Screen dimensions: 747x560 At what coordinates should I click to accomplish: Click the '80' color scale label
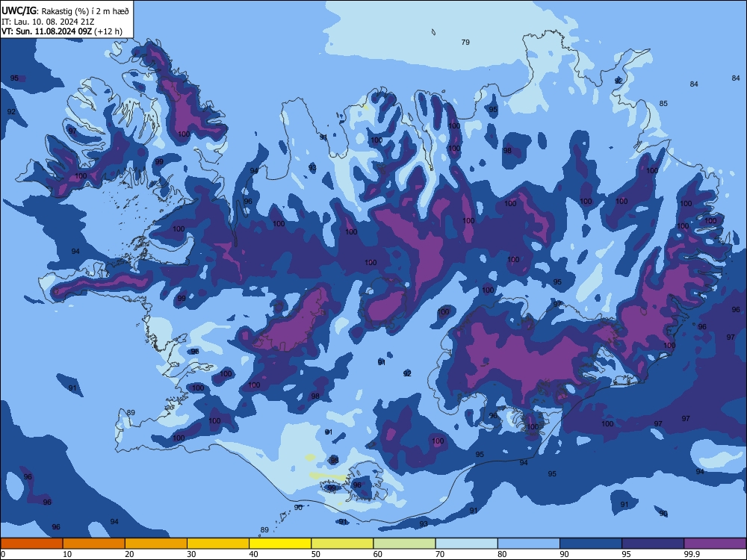tap(502, 554)
